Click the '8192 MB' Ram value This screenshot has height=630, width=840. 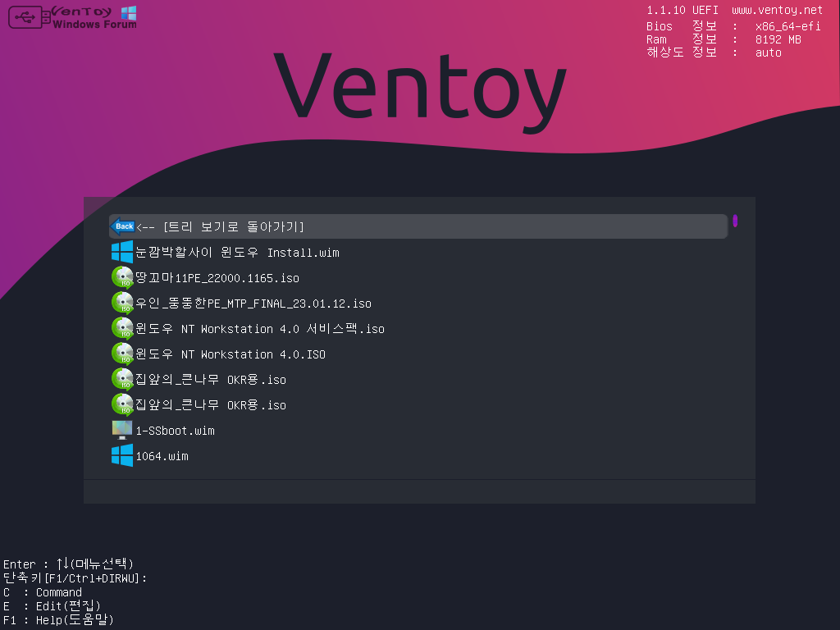(x=778, y=39)
